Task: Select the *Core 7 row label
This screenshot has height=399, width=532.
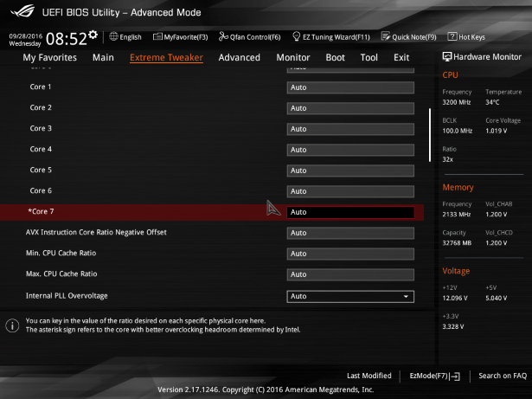Action: pos(41,211)
